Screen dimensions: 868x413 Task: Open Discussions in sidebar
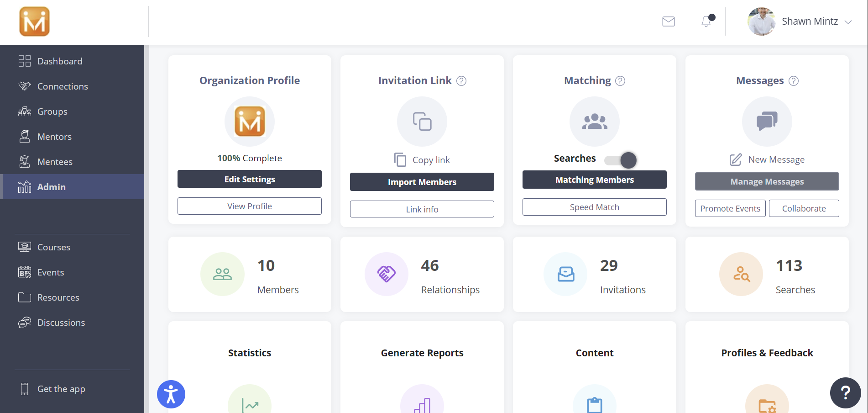point(72,323)
